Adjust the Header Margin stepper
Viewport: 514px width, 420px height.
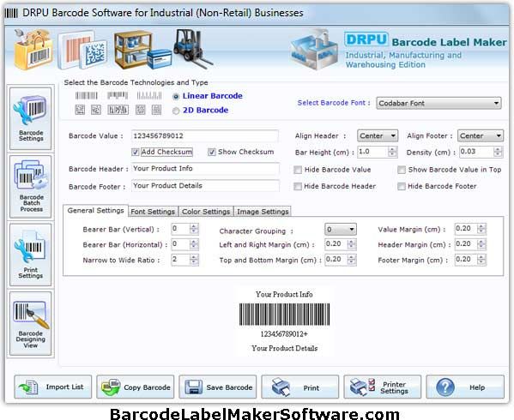pyautogui.click(x=481, y=244)
